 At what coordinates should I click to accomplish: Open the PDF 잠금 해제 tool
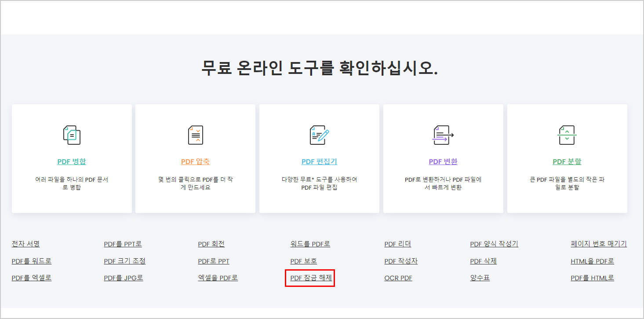pos(309,278)
